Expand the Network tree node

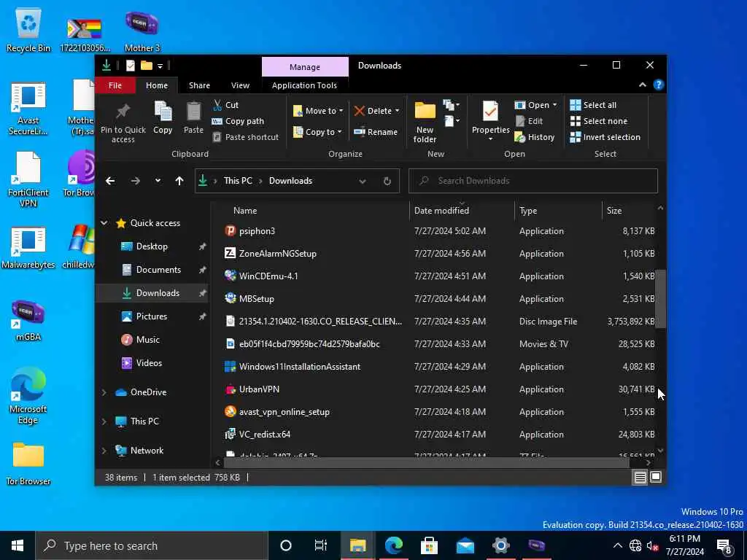point(104,451)
